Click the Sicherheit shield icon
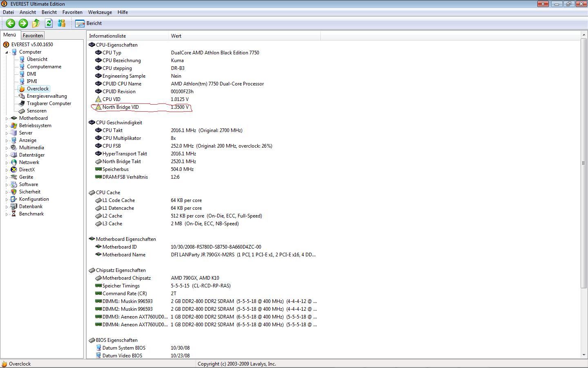The height and width of the screenshot is (368, 588). [x=14, y=192]
